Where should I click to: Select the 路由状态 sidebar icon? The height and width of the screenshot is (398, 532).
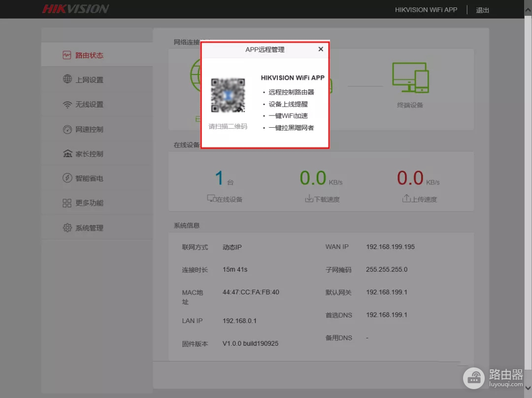click(66, 55)
